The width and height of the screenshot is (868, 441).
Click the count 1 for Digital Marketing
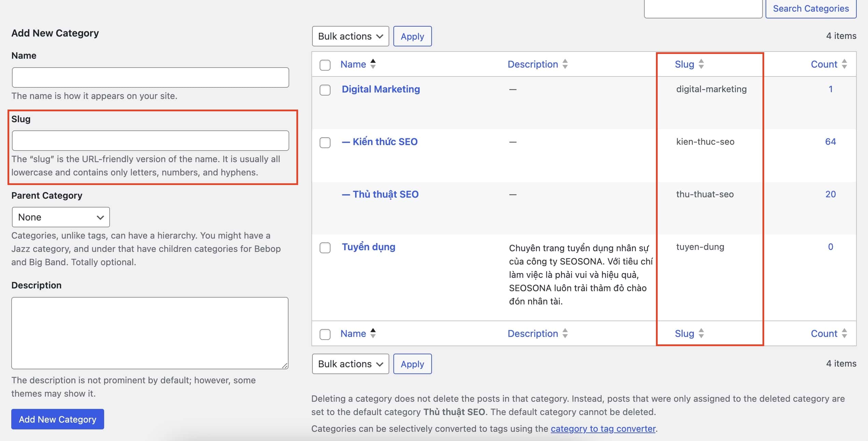(x=830, y=89)
